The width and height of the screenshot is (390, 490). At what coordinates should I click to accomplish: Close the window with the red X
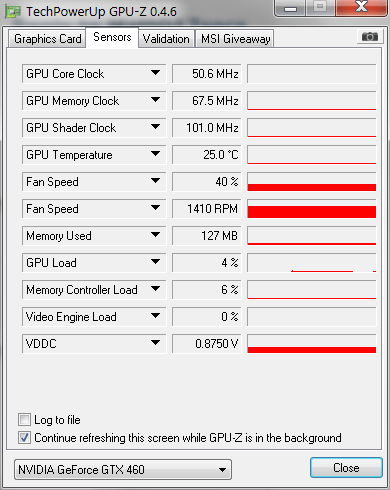pos(361,7)
